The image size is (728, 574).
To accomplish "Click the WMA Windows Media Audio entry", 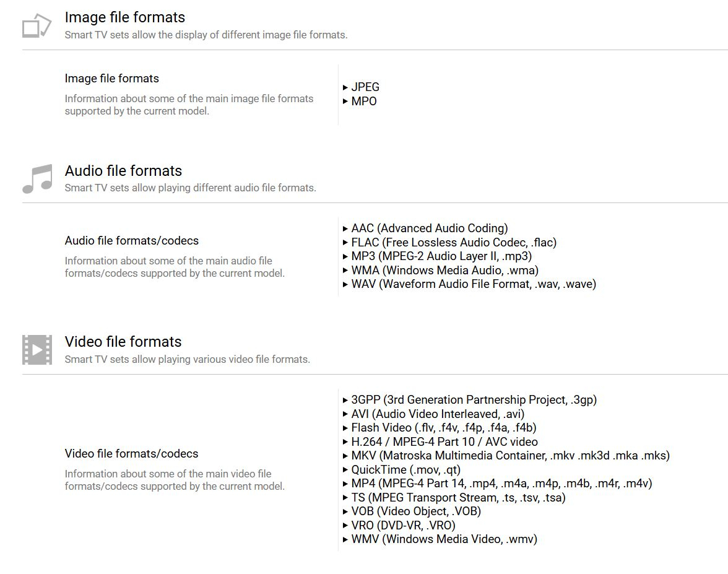I will click(444, 271).
